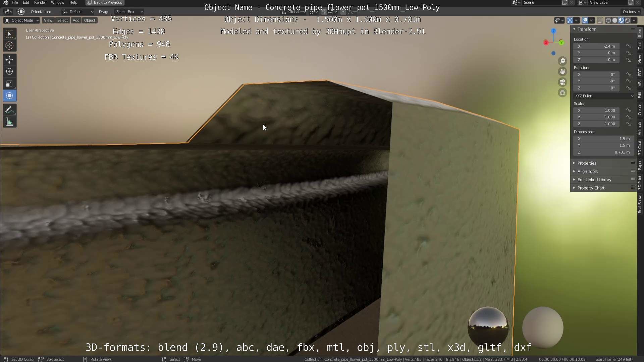
Task: Open the Render menu
Action: click(x=40, y=2)
